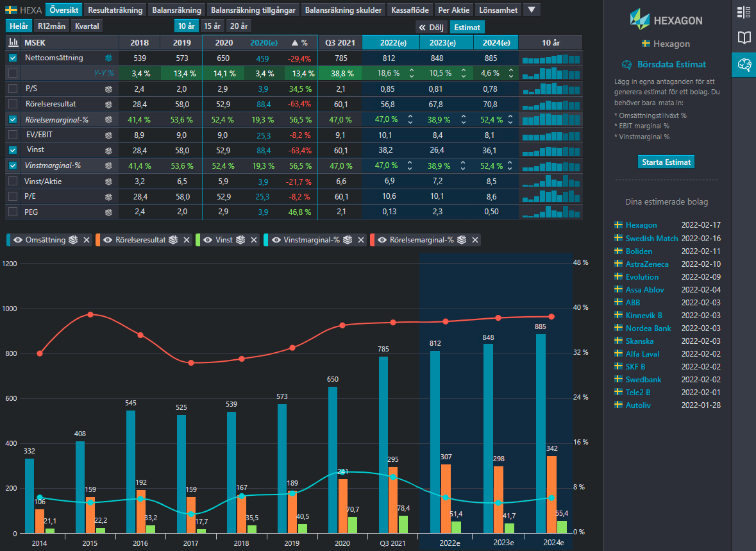756x551 pixels.
Task: Click layers icon on Rörelsemarginal-% chart chip
Action: pos(462,240)
